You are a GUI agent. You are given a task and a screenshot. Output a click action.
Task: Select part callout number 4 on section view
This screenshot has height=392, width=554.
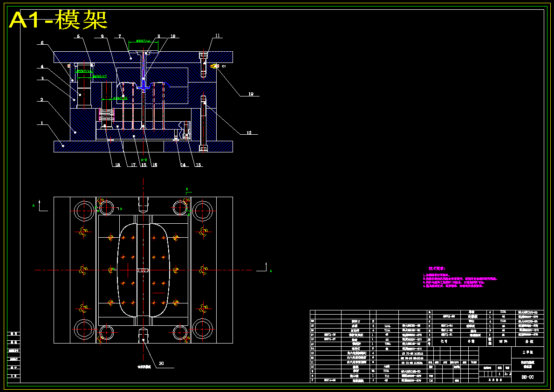pos(41,67)
